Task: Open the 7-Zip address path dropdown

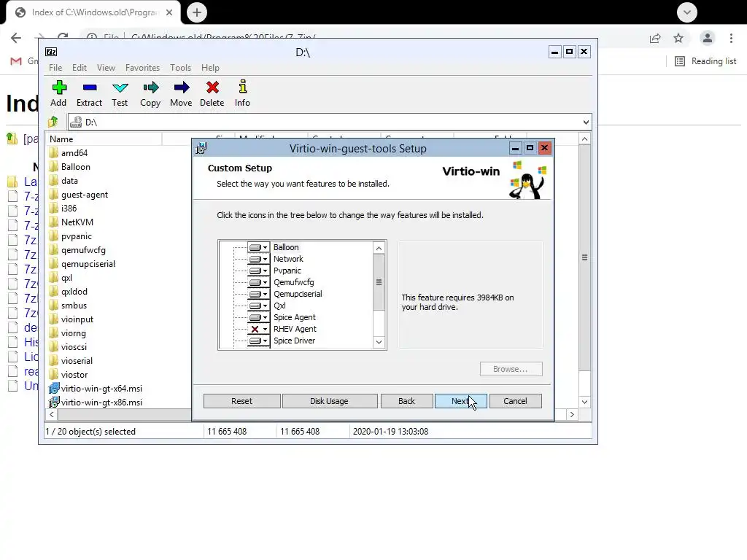Action: click(x=586, y=122)
